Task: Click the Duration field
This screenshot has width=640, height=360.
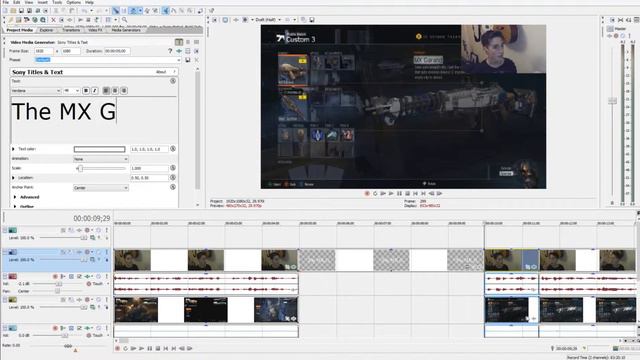Action: tap(117, 51)
